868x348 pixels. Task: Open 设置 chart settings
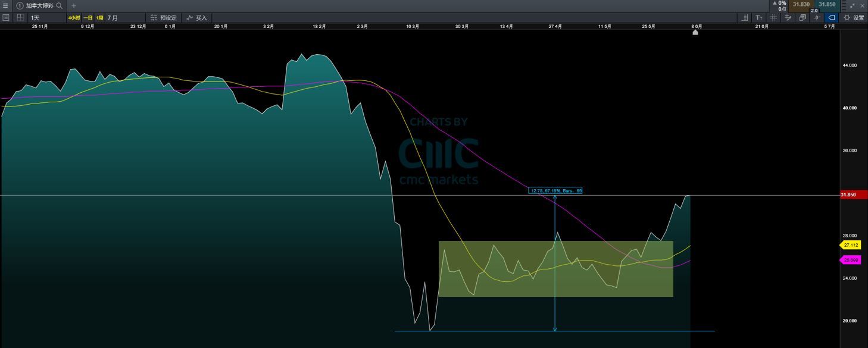(x=854, y=18)
